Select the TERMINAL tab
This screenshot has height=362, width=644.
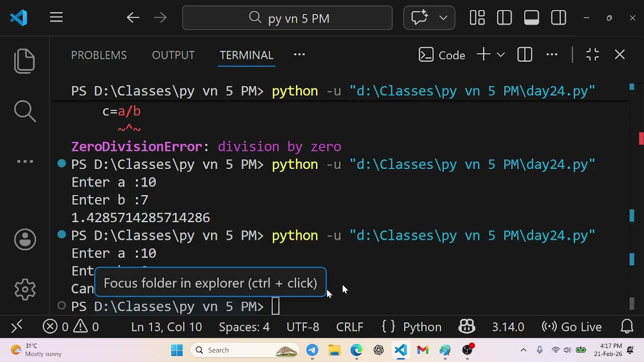tap(247, 55)
